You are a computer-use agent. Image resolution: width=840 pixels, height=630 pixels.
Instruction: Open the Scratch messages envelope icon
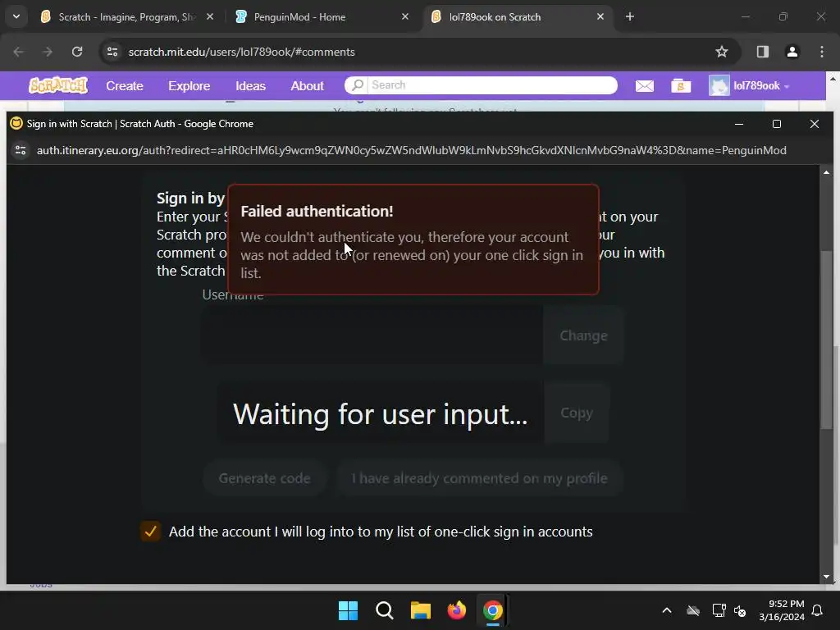[x=645, y=85]
